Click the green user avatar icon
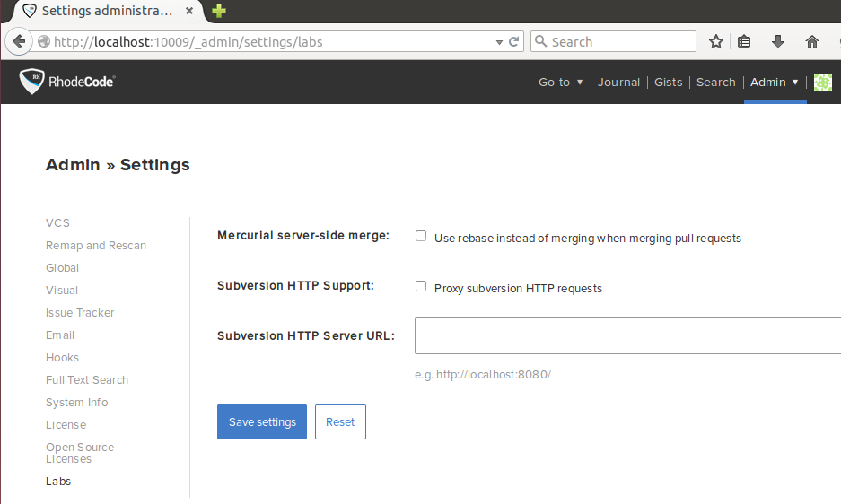The width and height of the screenshot is (841, 504). [x=823, y=83]
